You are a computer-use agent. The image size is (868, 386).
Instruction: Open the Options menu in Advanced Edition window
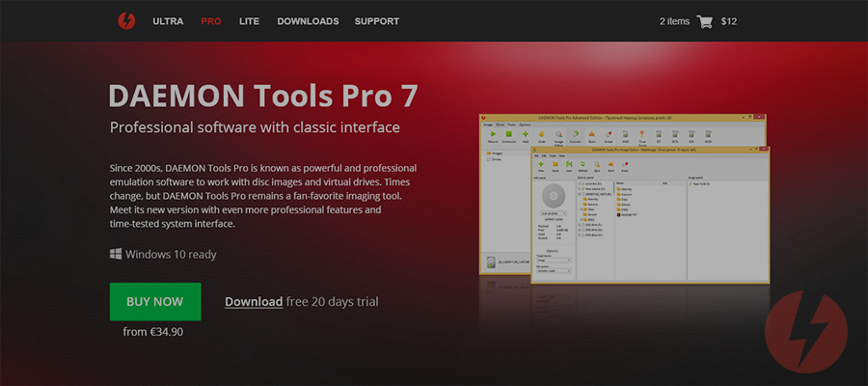[x=525, y=124]
